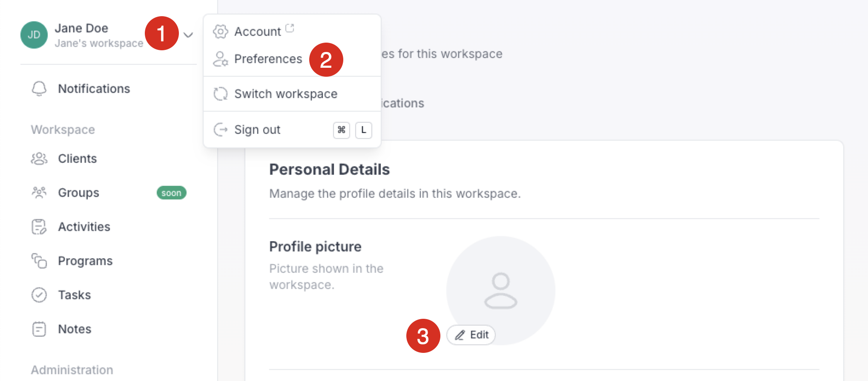Click the Edit profile picture button
Viewport: 868px width, 381px height.
(x=471, y=335)
